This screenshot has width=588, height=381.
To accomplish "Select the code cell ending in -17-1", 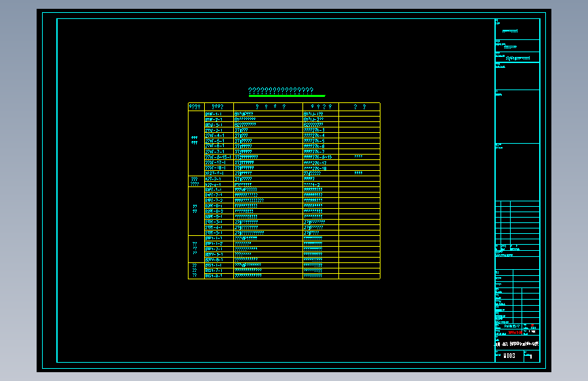I will click(x=219, y=163).
